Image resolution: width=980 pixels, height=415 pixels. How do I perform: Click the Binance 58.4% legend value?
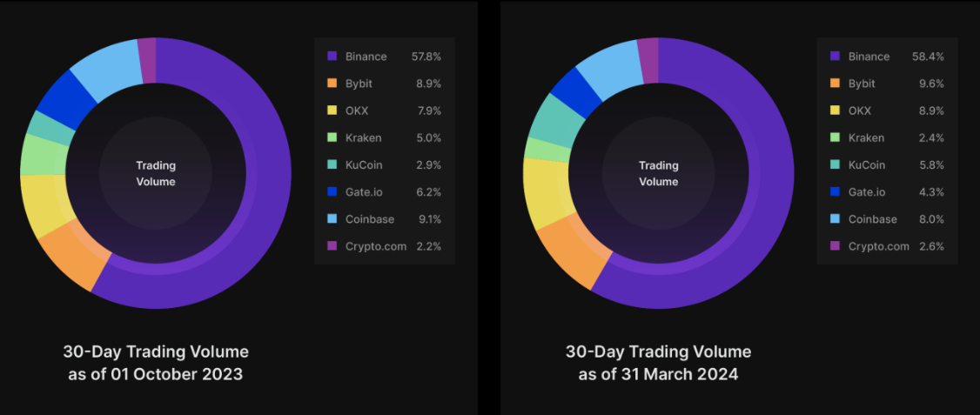tap(928, 57)
